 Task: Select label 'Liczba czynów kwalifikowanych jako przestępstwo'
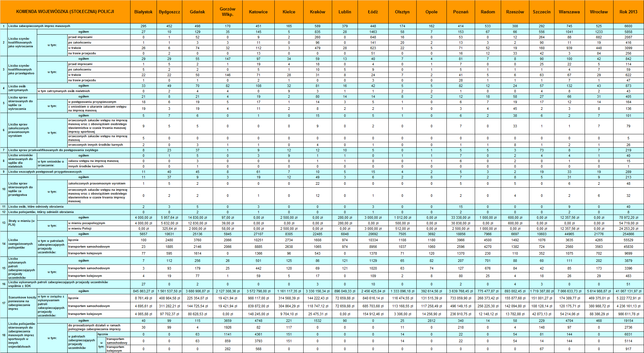pyautogui.click(x=22, y=70)
